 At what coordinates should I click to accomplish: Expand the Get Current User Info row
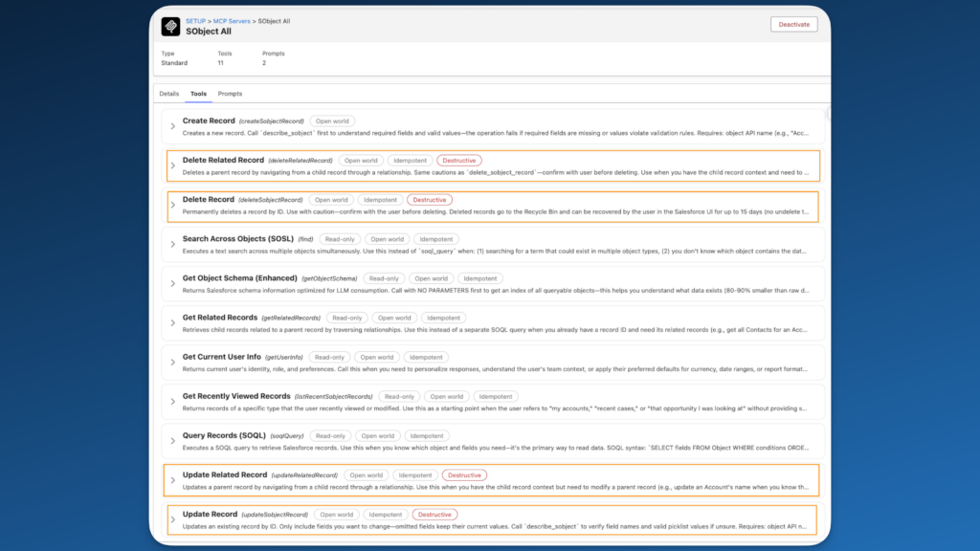point(173,363)
